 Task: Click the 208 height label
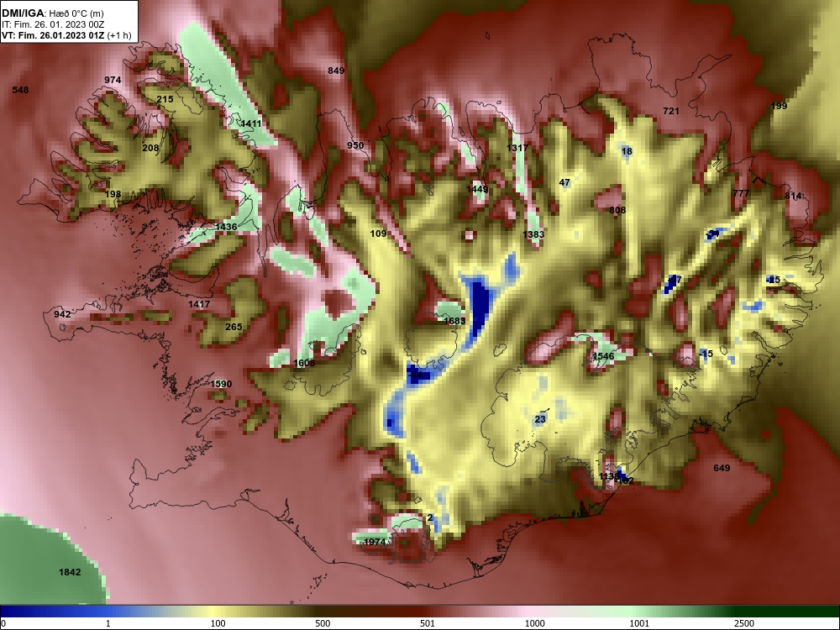150,148
